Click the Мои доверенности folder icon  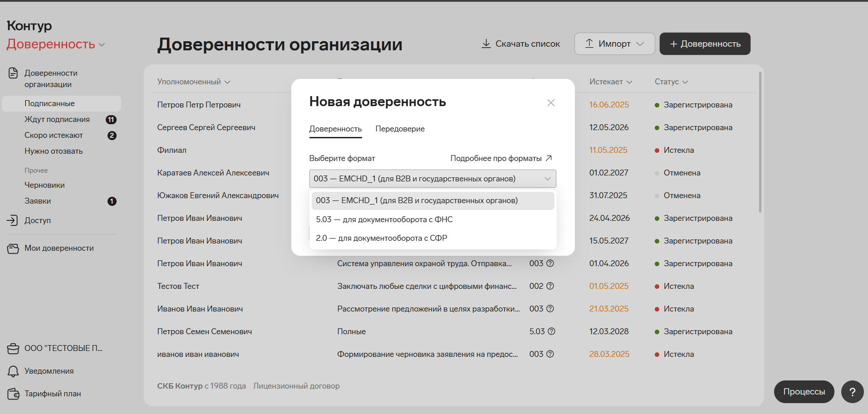(x=13, y=248)
